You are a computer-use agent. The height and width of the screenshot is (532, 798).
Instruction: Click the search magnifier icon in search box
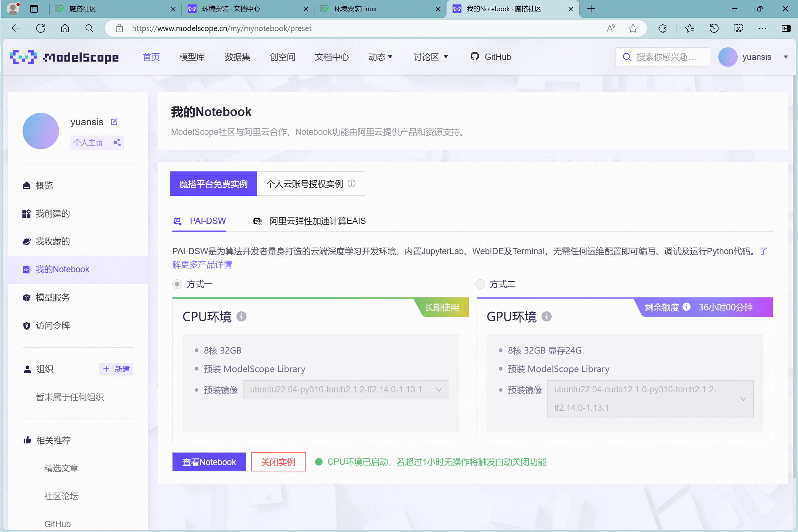(x=627, y=57)
